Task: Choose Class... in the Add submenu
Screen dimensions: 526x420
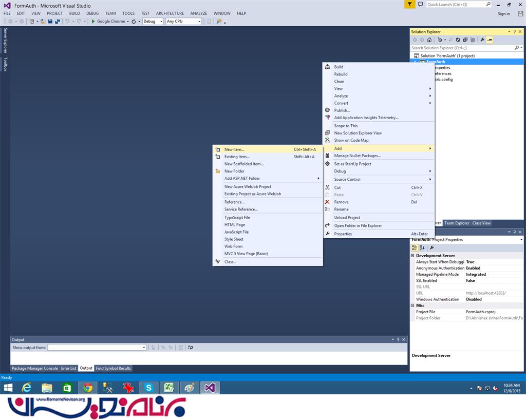Action: pos(268,262)
